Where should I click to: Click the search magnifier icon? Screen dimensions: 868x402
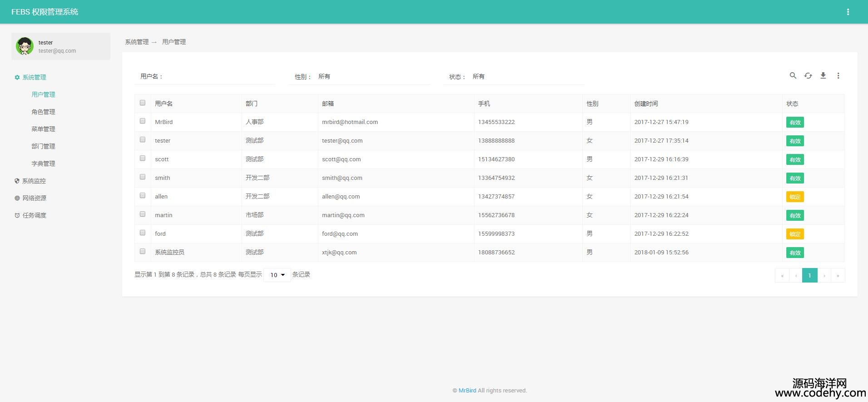(x=793, y=76)
